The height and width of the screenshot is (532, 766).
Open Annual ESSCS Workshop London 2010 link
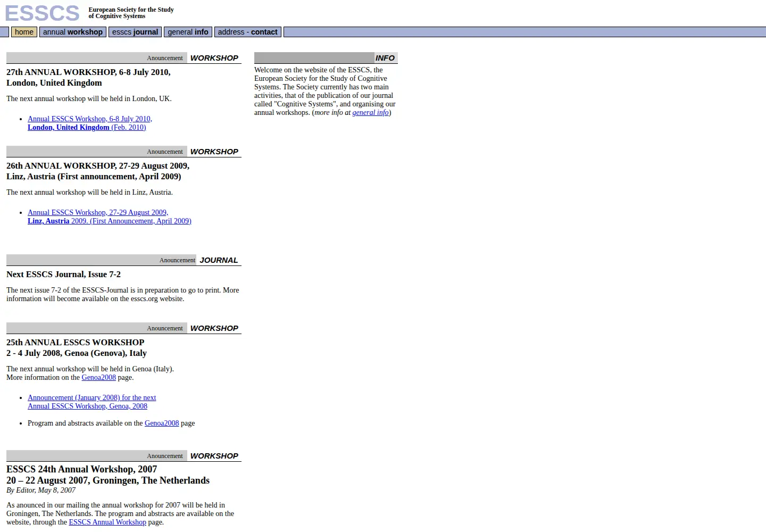coord(90,123)
